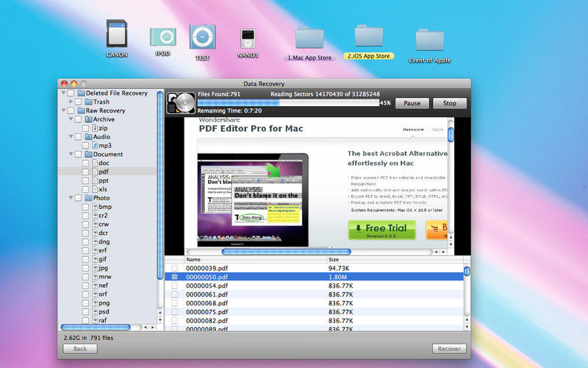Click the file list scroll down arrow

(x=467, y=327)
